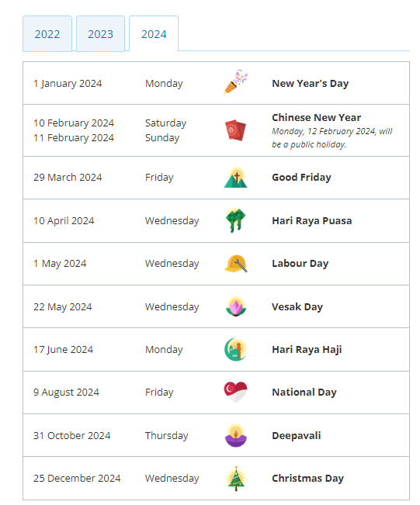Image resolution: width=420 pixels, height=505 pixels.
Task: Select the 2024 tab
Action: click(154, 34)
